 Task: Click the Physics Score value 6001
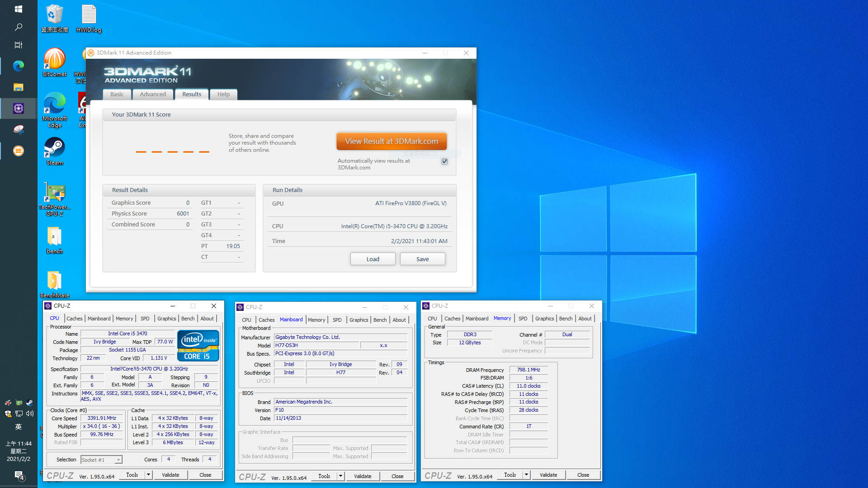coord(183,214)
